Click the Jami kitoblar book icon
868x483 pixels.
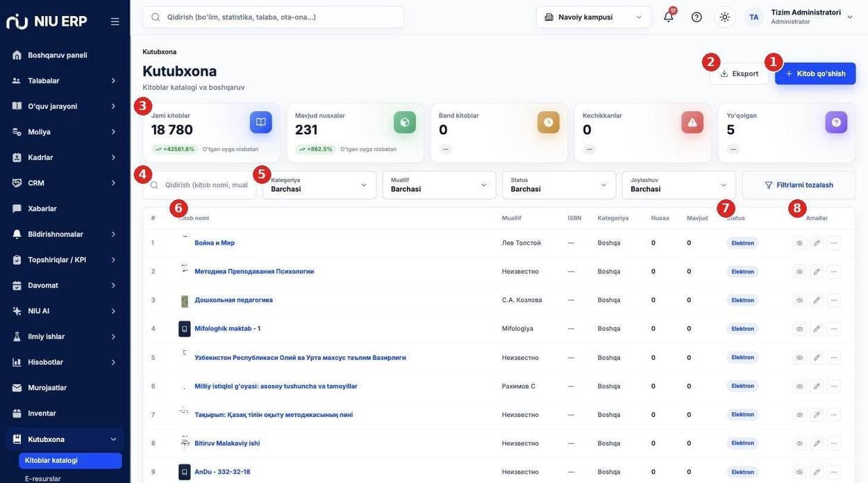click(x=261, y=122)
